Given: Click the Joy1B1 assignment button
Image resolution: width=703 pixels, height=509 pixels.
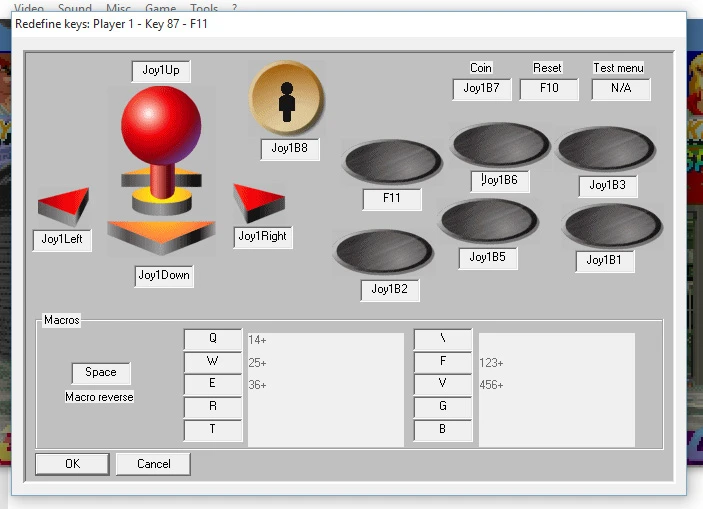Looking at the screenshot, I should [605, 261].
